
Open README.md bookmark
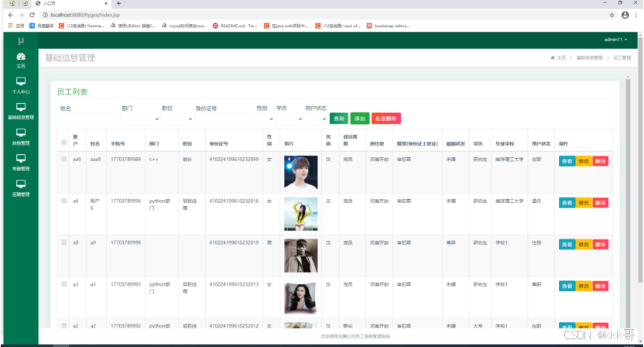tap(235, 26)
